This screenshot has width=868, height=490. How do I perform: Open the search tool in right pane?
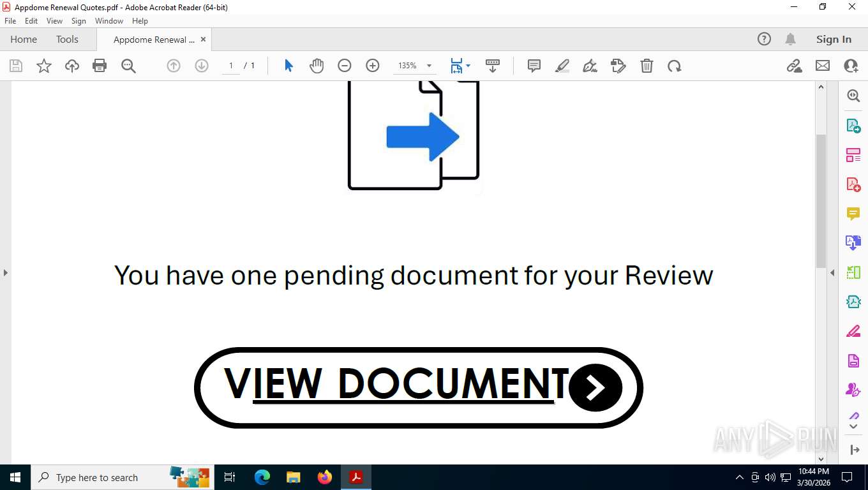click(853, 96)
